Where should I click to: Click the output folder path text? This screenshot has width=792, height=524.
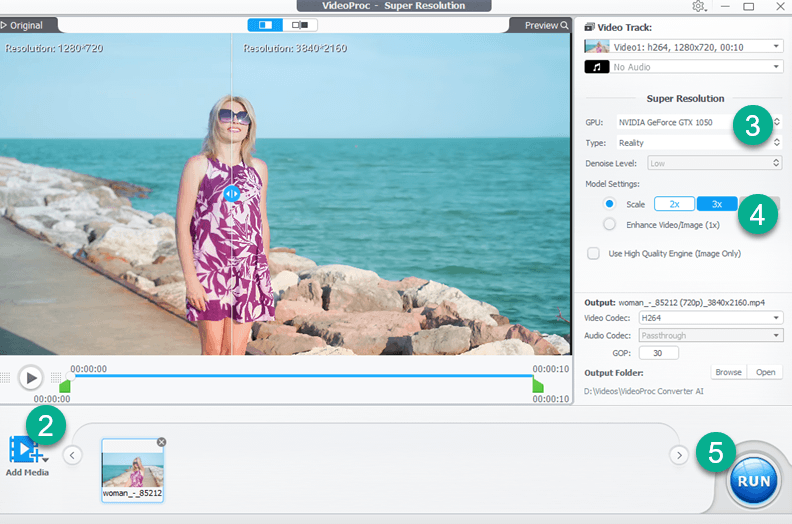644,391
